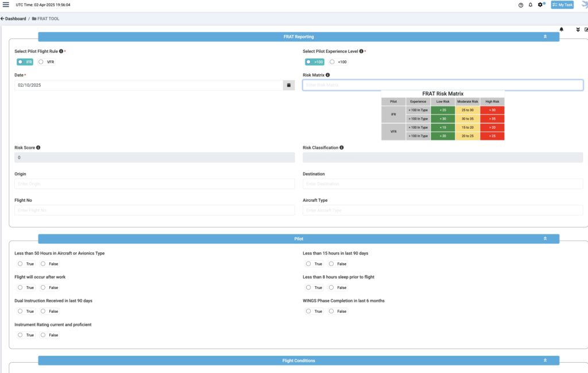Open the hamburger menu

click(x=6, y=5)
